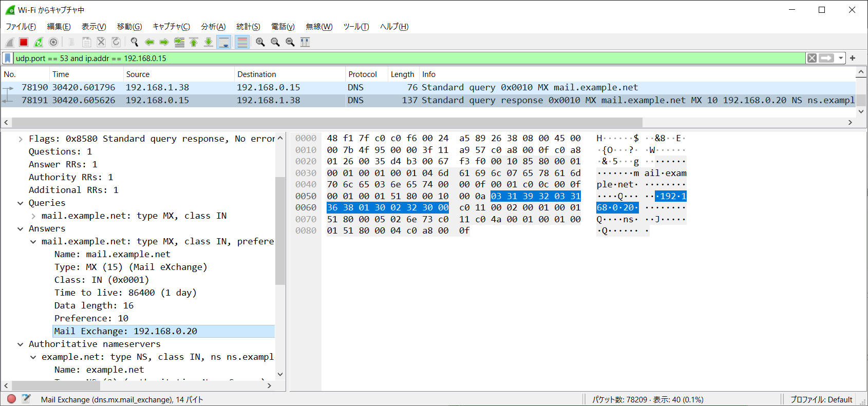Image resolution: width=868 pixels, height=406 pixels.
Task: Sort by Destination column header
Action: 289,74
